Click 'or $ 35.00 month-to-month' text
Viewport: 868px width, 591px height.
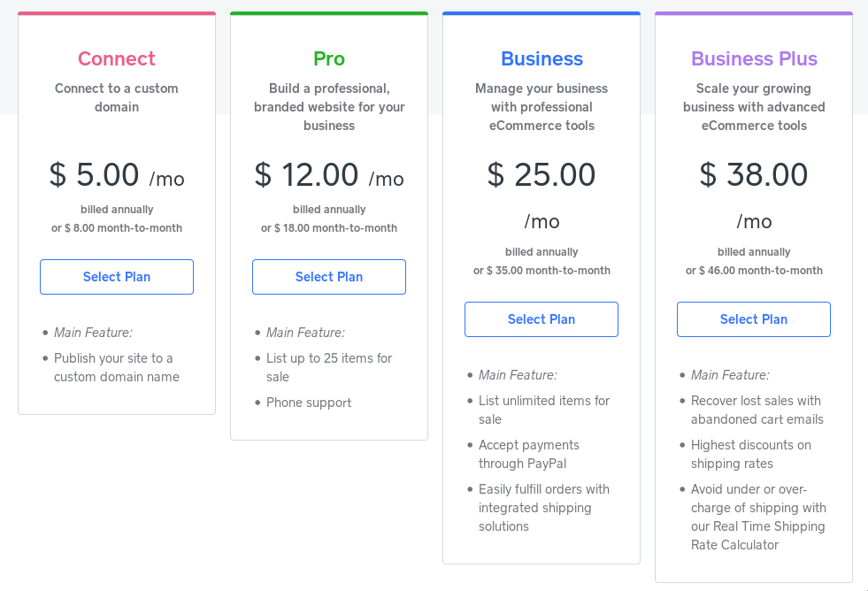(542, 271)
